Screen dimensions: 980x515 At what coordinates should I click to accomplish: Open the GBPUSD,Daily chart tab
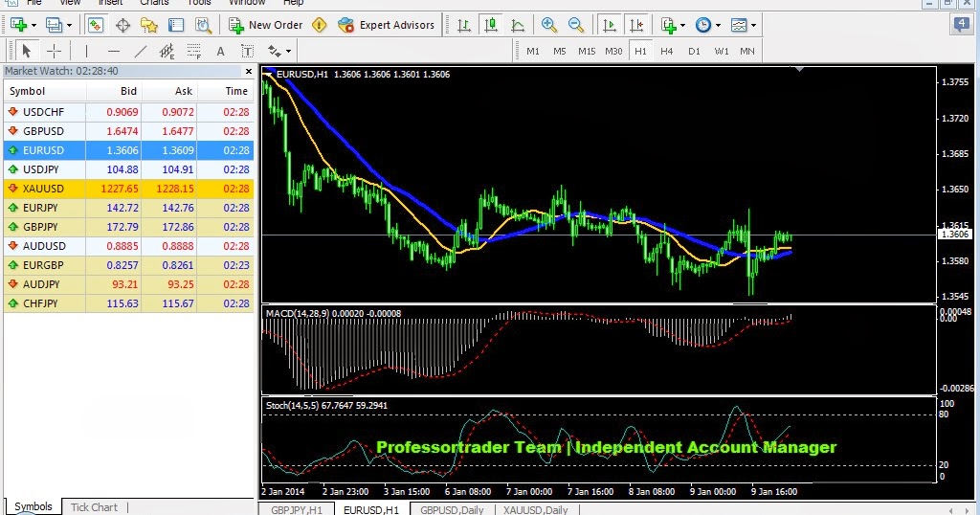[x=452, y=509]
